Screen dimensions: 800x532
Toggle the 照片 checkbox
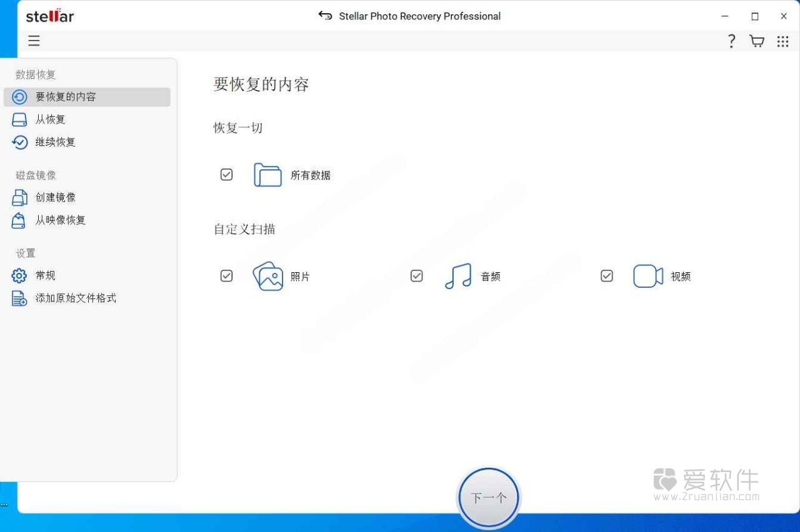pyautogui.click(x=226, y=276)
